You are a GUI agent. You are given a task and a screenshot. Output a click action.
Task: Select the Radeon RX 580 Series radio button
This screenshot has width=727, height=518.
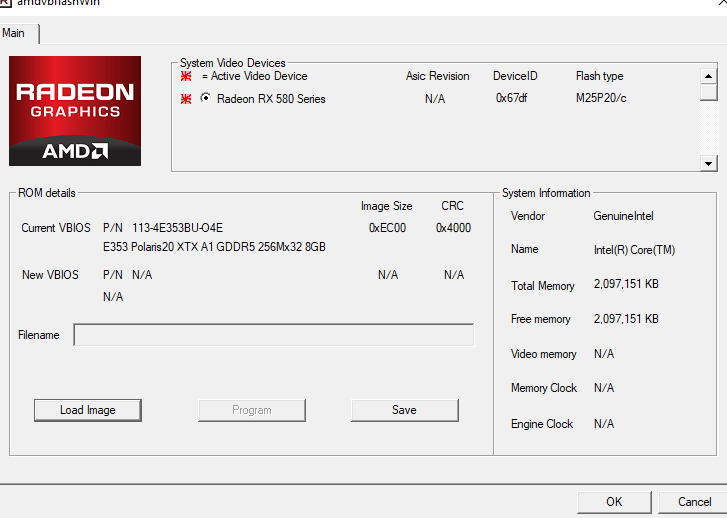(205, 98)
